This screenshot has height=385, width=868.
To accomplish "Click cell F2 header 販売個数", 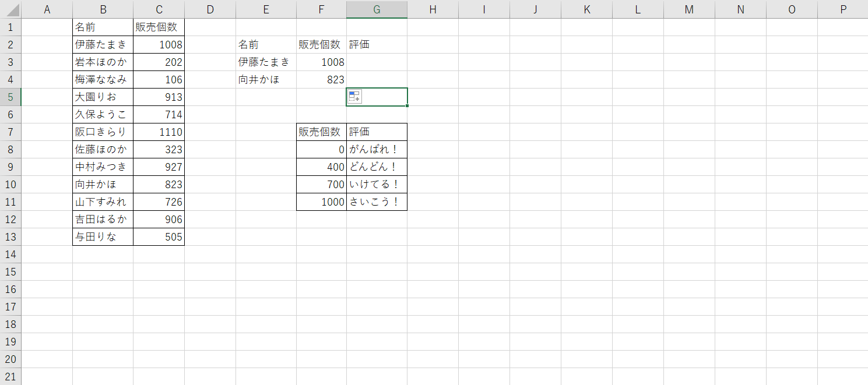I will point(321,45).
